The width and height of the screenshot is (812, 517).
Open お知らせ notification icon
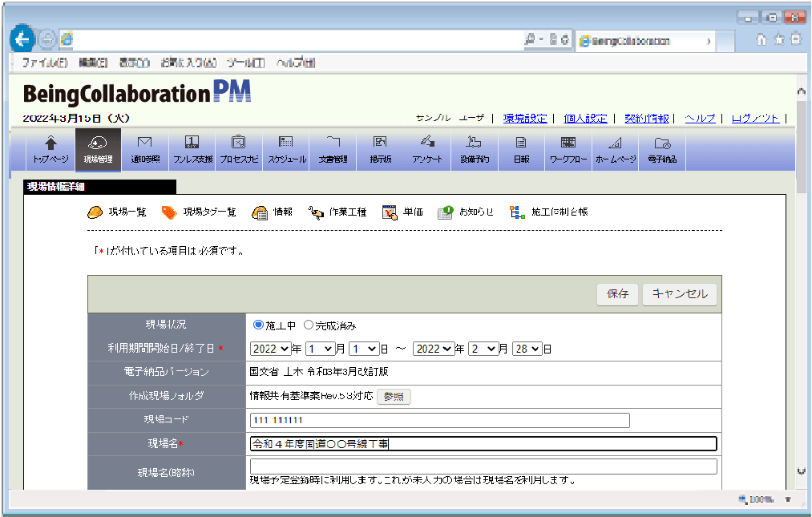pos(446,212)
